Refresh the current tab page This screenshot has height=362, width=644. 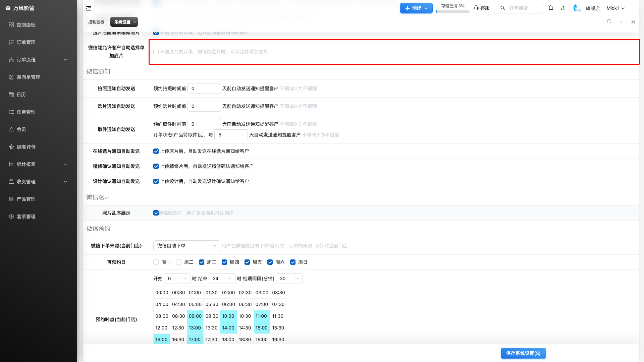(609, 22)
